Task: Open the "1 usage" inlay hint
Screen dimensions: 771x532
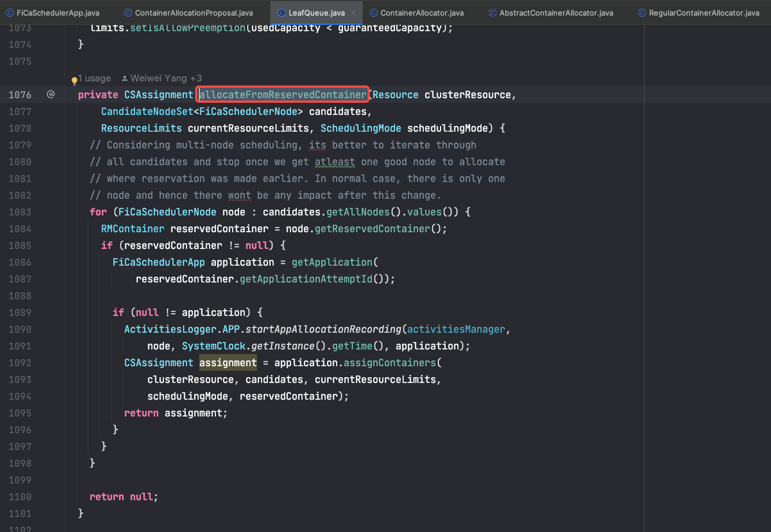Action: [x=94, y=78]
